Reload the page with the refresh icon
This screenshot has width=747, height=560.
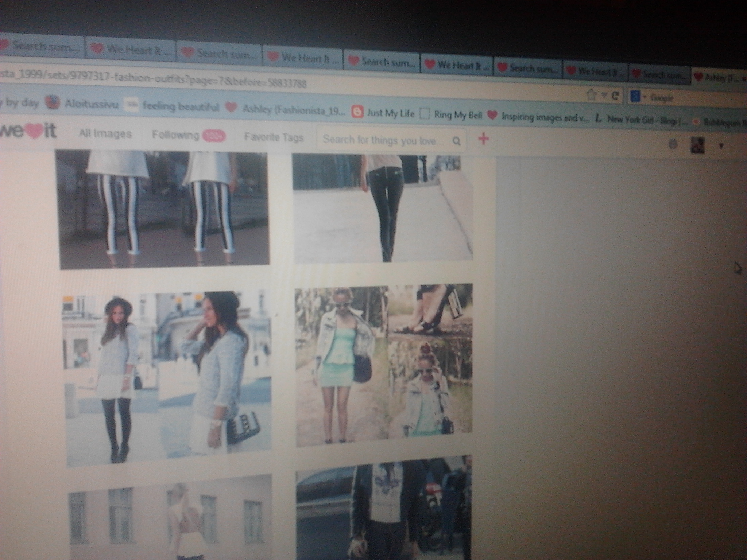click(x=615, y=96)
